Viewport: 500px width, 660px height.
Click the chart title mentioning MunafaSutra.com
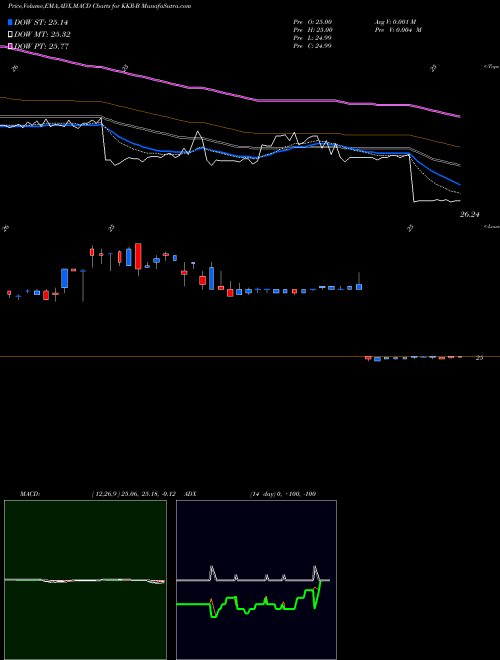(x=99, y=6)
